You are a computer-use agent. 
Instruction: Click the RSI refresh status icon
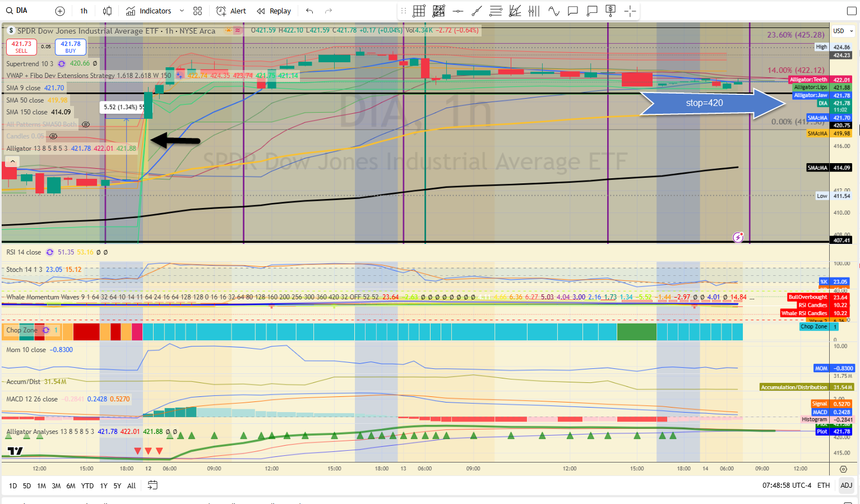pos(50,252)
